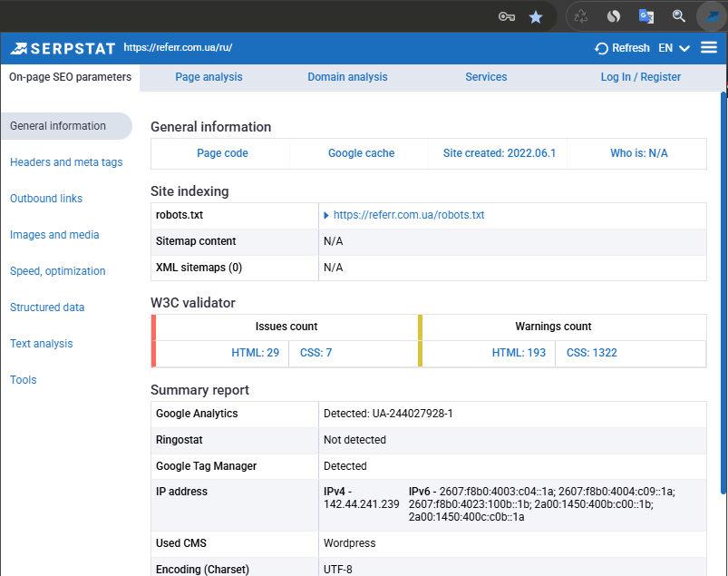Screen dimensions: 728x576
Task: Click the analyzed URL referr.com.ua/ru/
Action: tap(178, 47)
